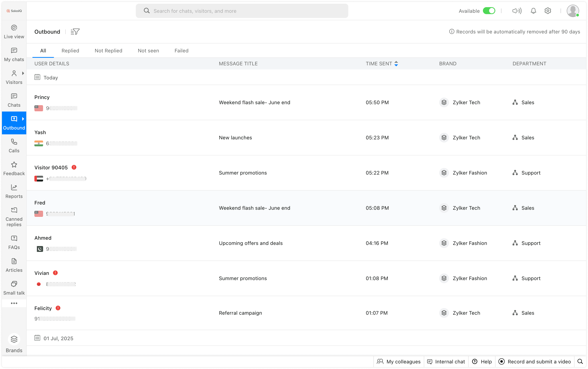Open Canned replies in the sidebar

[x=14, y=217]
